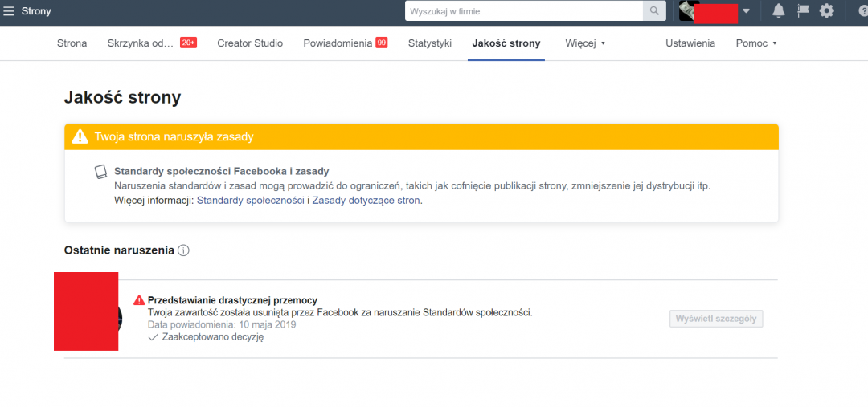Click the flag icon in top bar
Image resolution: width=868 pixels, height=407 pixels.
click(x=802, y=11)
